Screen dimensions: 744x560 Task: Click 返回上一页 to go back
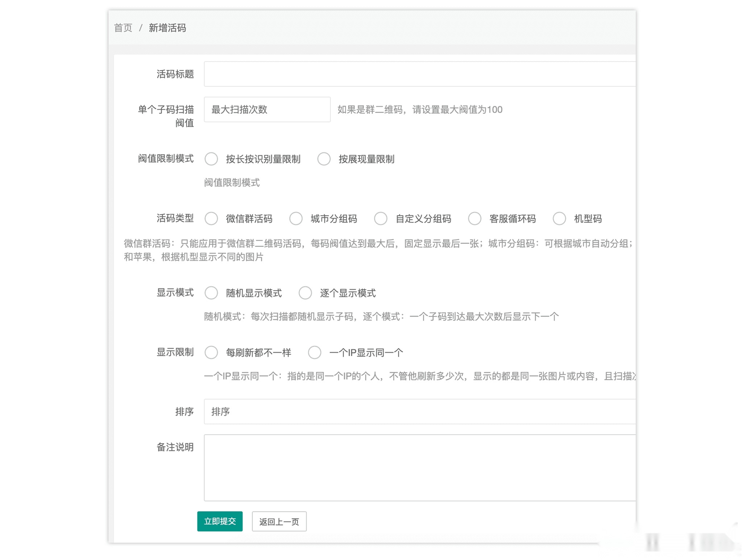click(x=279, y=522)
